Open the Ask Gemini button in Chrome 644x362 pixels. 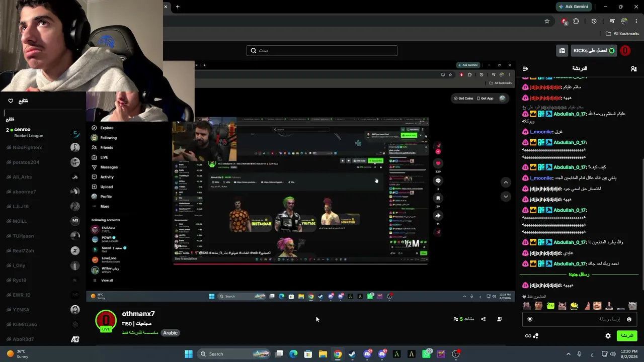click(x=573, y=7)
